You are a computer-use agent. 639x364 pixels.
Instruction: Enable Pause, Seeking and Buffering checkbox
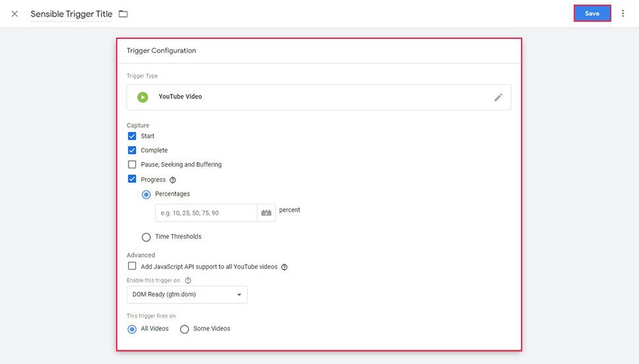[x=132, y=165]
